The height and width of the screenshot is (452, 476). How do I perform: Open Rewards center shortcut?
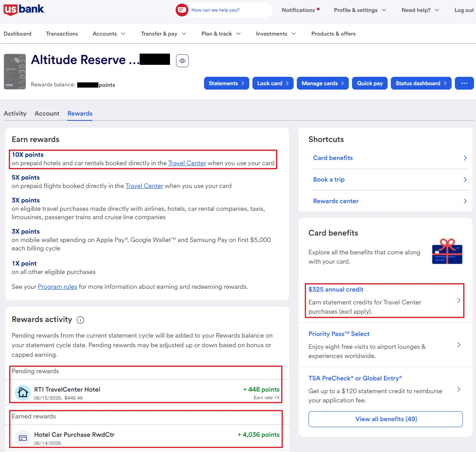pos(391,201)
